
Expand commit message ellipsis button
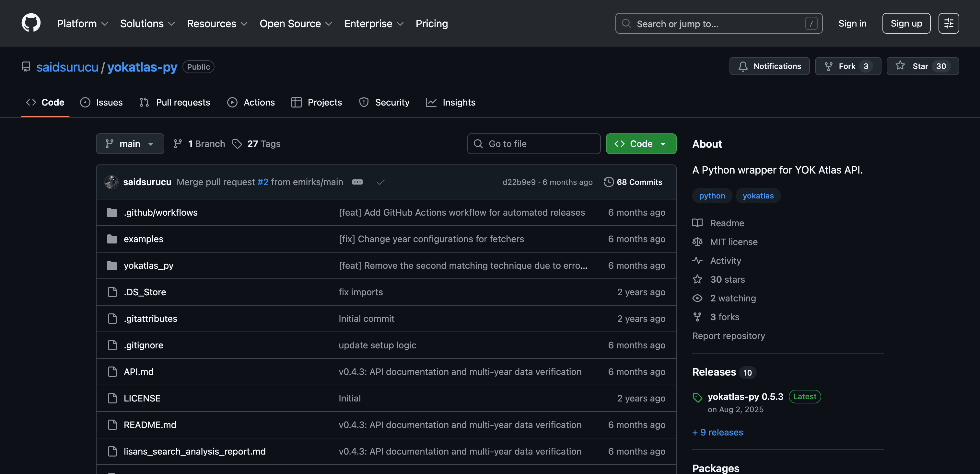pos(357,182)
